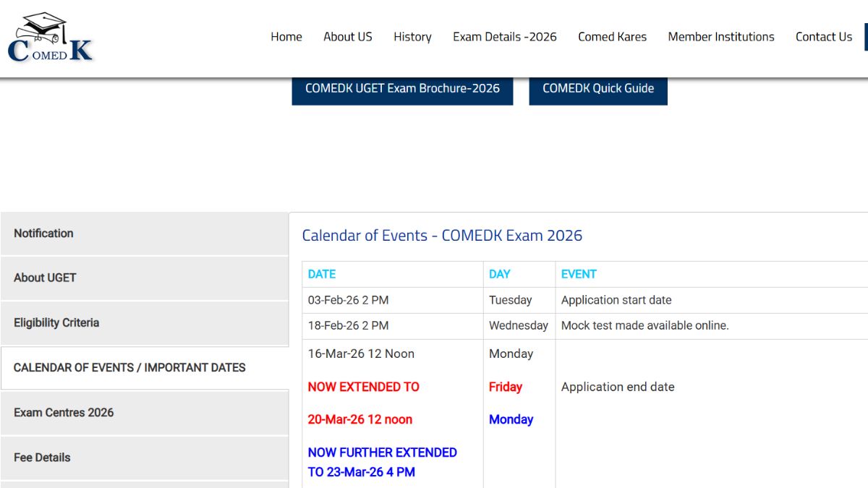Switch to the Notification tab
The width and height of the screenshot is (868, 488).
[x=145, y=234]
